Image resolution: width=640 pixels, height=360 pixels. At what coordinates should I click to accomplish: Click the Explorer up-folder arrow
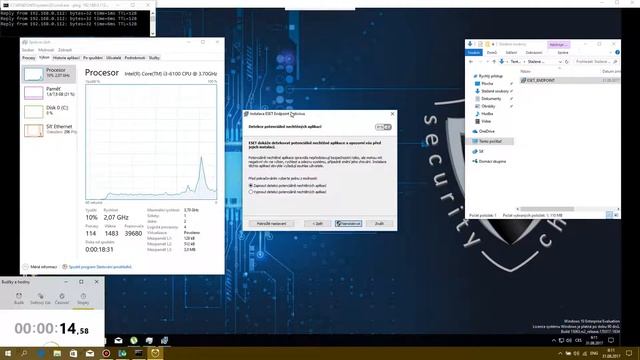(494, 62)
